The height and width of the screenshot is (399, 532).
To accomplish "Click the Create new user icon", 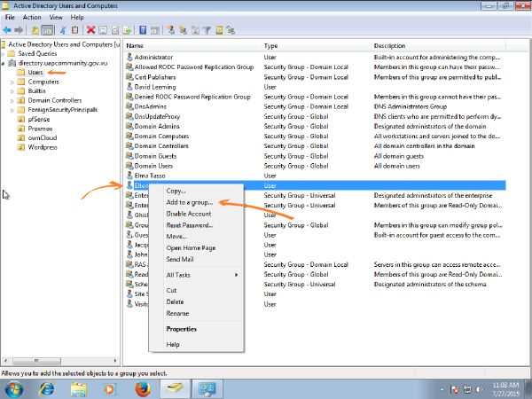I will tap(170, 30).
